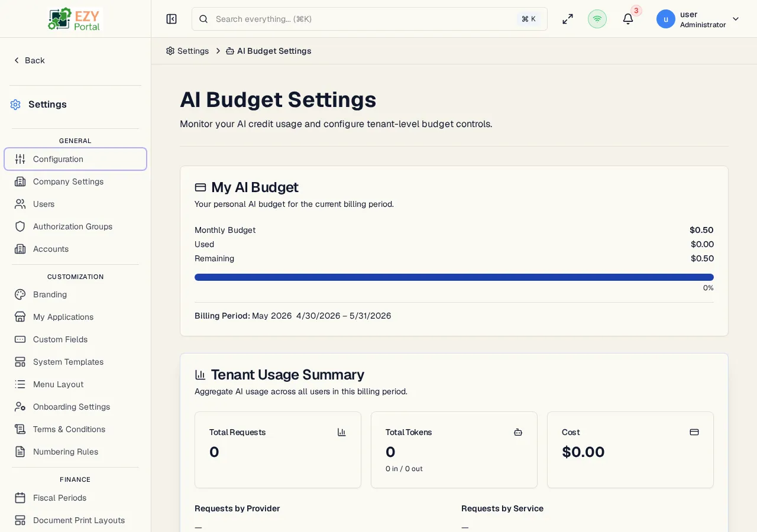Image resolution: width=757 pixels, height=532 pixels.
Task: Click the Monthly Budget $0.50 value
Action: [x=701, y=230]
